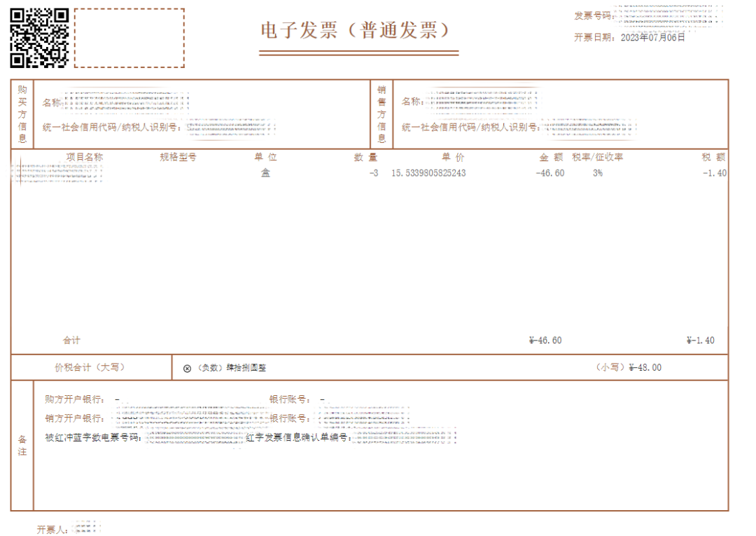Select the 规格型号 column header

point(178,157)
